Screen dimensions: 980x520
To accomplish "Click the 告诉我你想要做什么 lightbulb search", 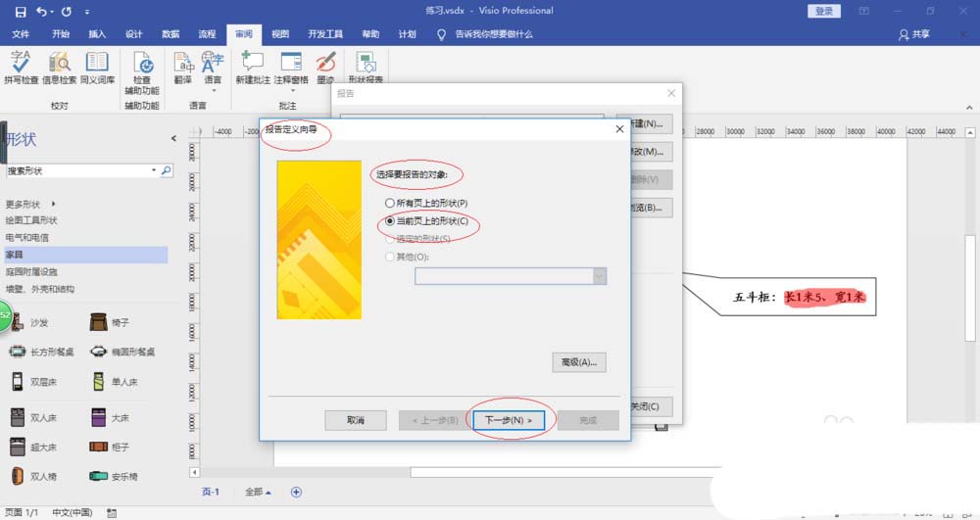I will pyautogui.click(x=486, y=34).
